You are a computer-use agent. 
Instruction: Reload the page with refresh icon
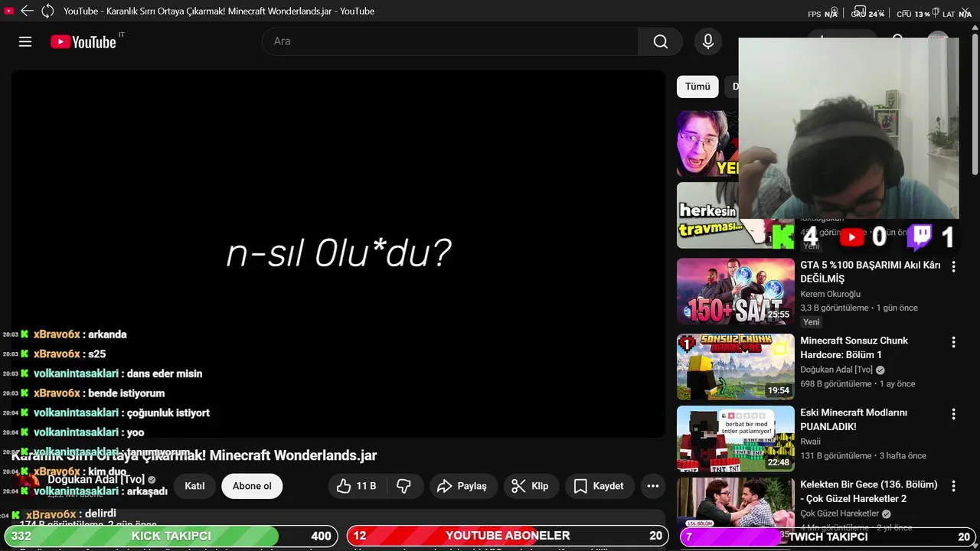point(47,11)
